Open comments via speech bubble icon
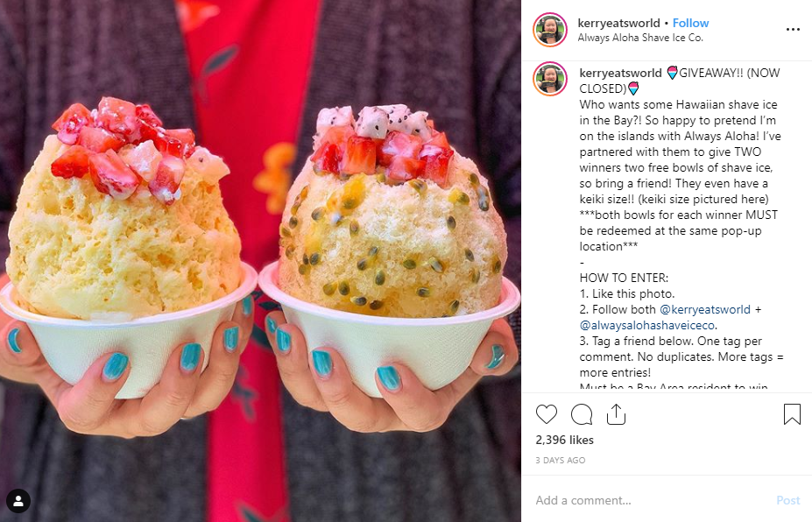The width and height of the screenshot is (812, 522). point(582,414)
